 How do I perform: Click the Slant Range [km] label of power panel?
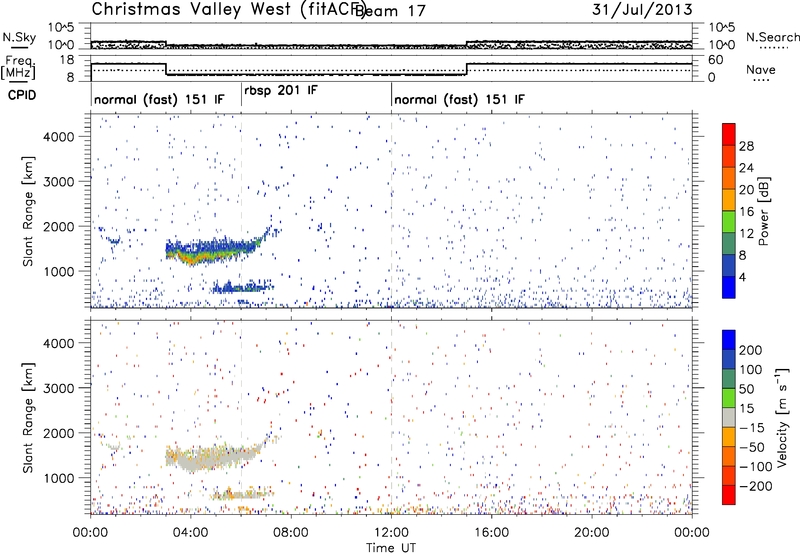[28, 211]
